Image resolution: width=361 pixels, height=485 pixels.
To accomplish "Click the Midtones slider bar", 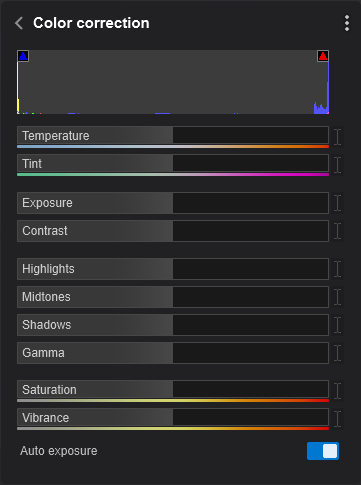I will click(x=173, y=297).
